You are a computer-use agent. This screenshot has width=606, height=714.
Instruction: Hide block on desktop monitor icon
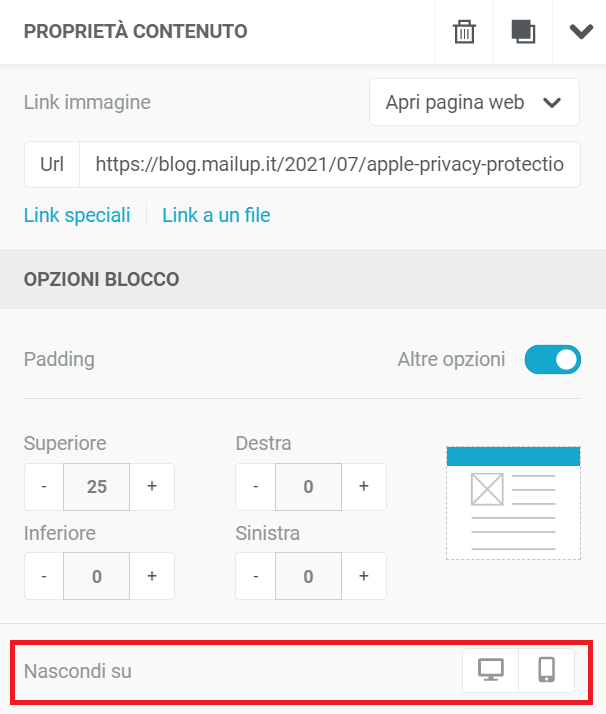(x=491, y=670)
